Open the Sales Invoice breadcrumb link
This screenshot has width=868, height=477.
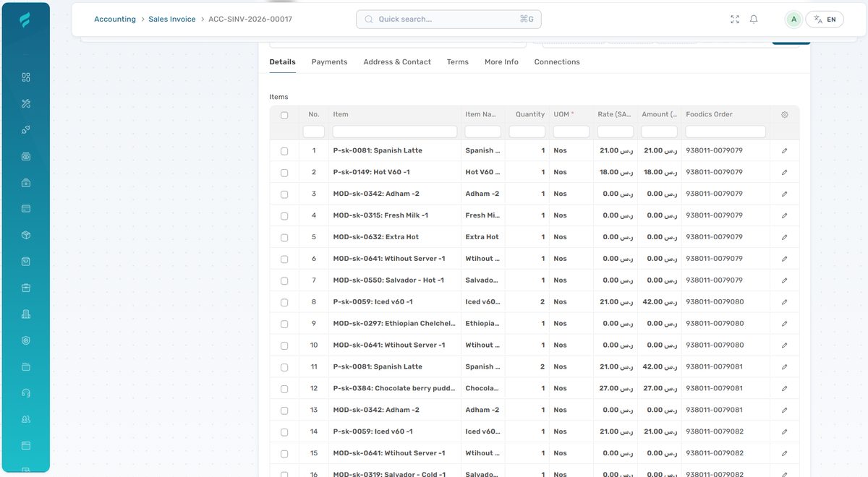pos(171,19)
